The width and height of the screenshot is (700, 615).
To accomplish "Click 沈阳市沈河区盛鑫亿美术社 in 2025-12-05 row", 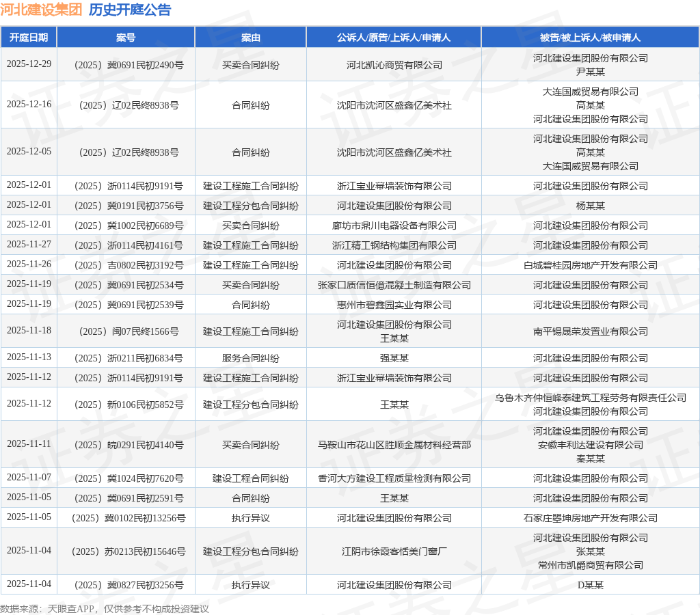I will tap(394, 152).
